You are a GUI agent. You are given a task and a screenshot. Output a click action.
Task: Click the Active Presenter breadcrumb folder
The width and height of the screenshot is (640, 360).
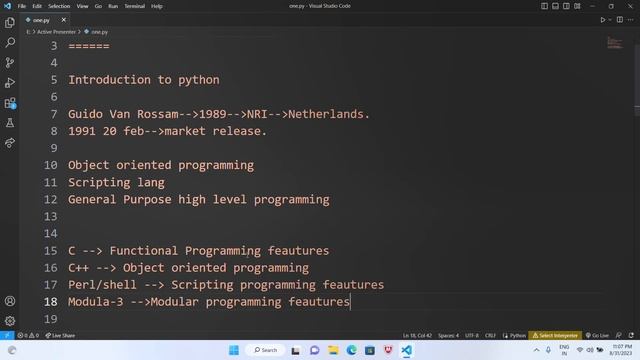pos(56,32)
